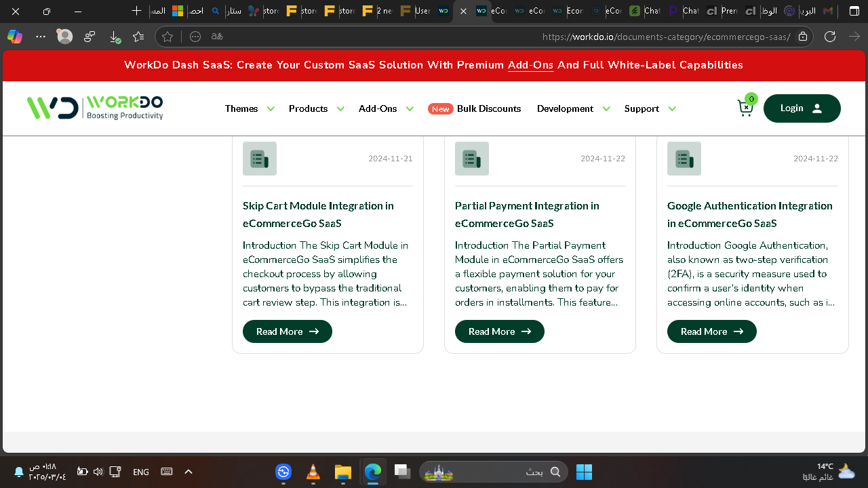
Task: Open Google Authentication Integration article title
Action: click(750, 214)
